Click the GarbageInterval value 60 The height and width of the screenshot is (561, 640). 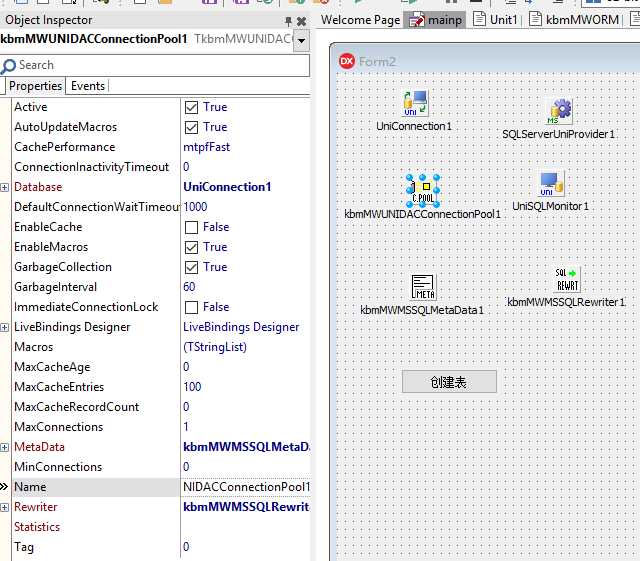tap(189, 287)
